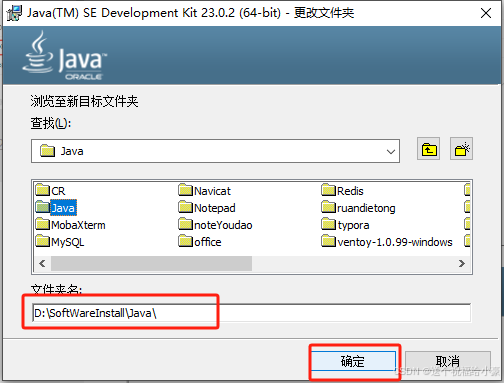
Task: Click the folder icon beside MySQL
Action: (x=42, y=241)
